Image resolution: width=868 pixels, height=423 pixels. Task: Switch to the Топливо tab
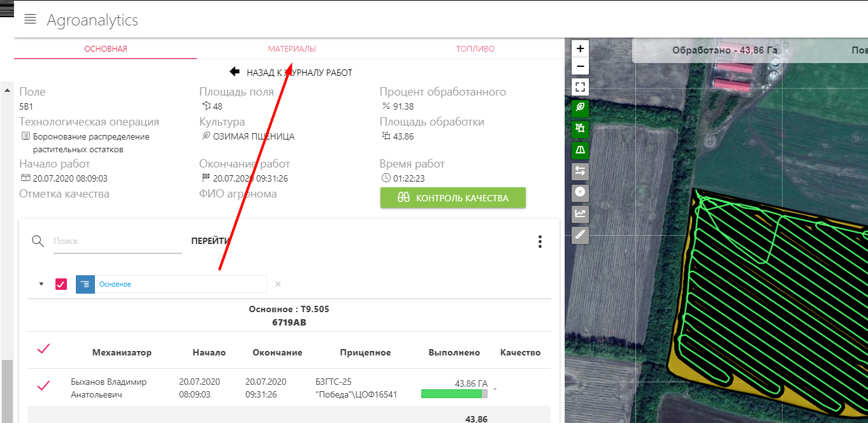point(475,49)
